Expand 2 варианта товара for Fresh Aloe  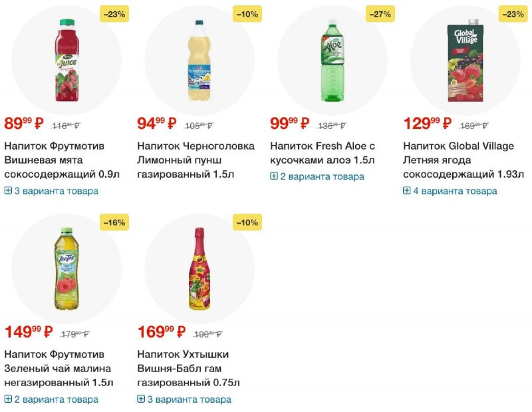(x=317, y=176)
